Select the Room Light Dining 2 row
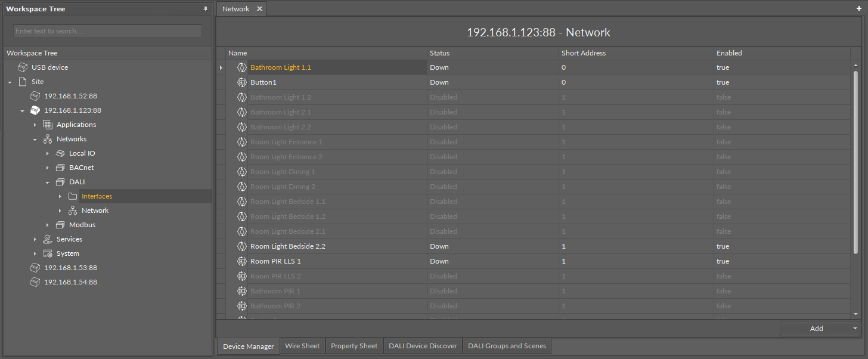868x359 pixels. (534, 187)
